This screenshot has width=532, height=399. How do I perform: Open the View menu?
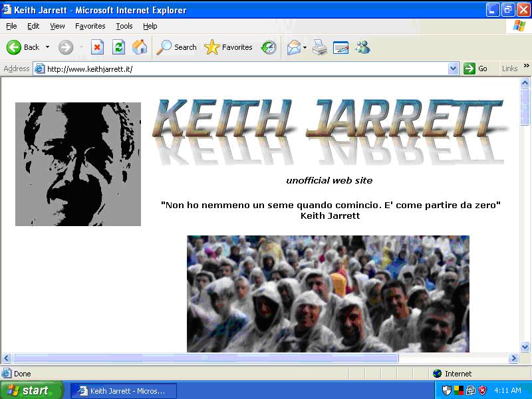coord(57,26)
